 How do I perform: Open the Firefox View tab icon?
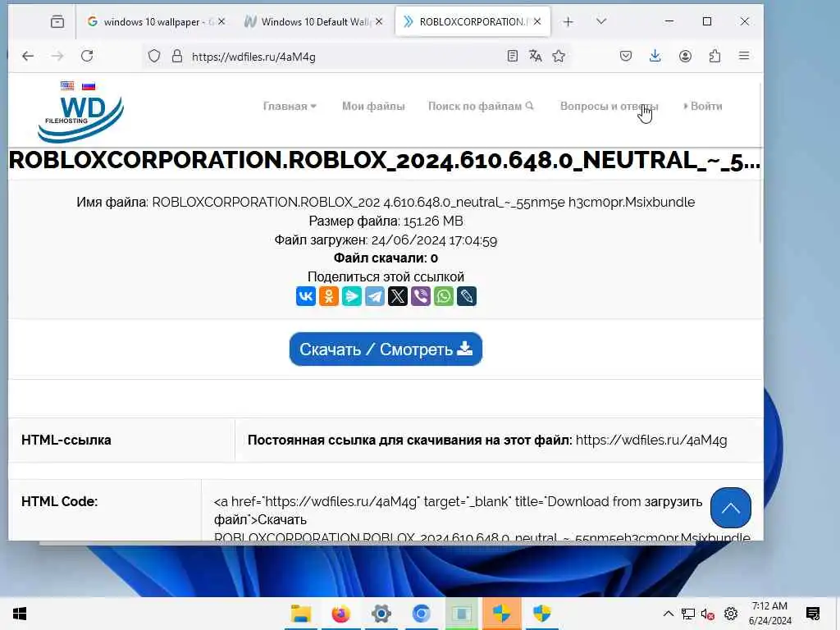(57, 21)
